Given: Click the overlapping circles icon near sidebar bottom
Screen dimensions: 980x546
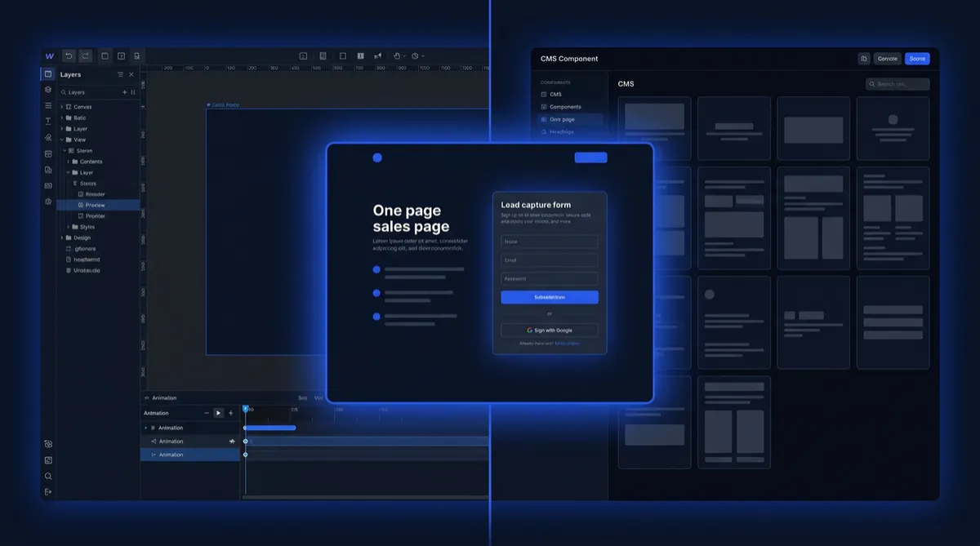Looking at the screenshot, I should point(48,444).
